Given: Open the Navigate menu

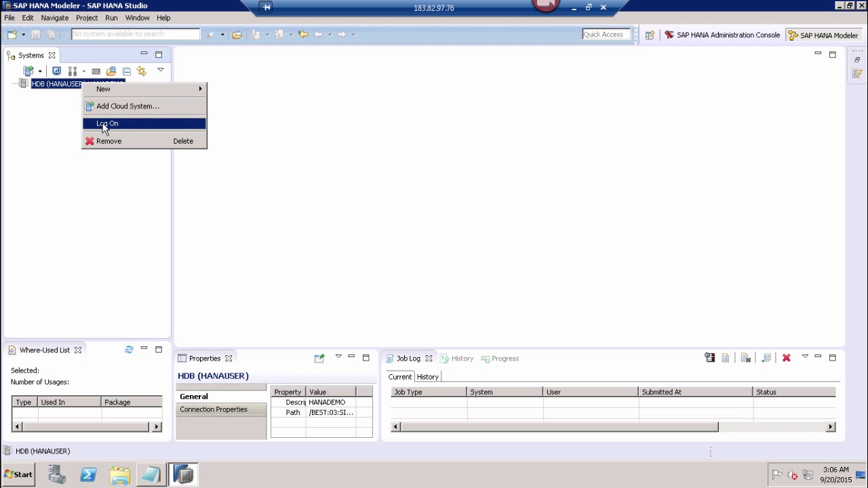Looking at the screenshot, I should (54, 18).
